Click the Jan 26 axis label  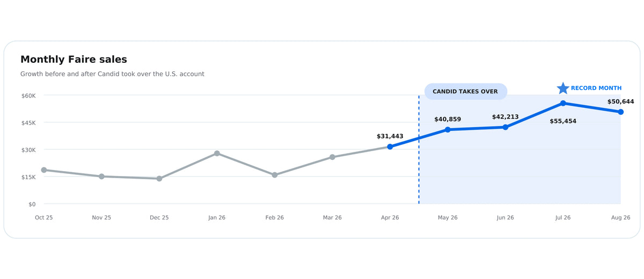coord(217,218)
